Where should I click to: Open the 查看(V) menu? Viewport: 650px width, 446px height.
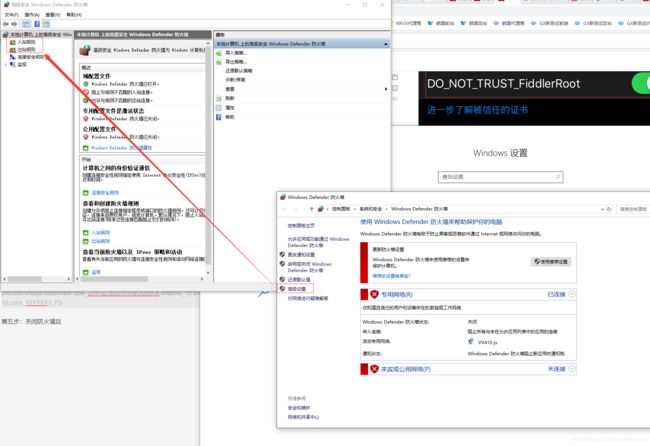53,15
